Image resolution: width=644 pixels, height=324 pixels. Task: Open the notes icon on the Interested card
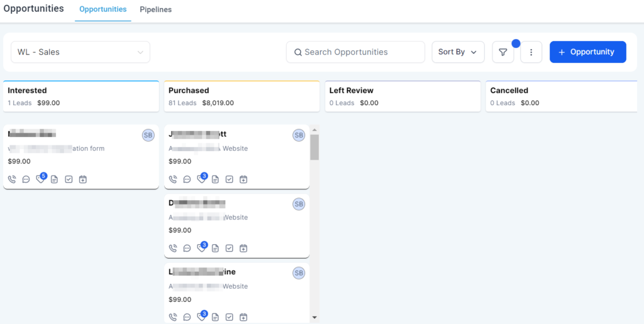tap(55, 179)
